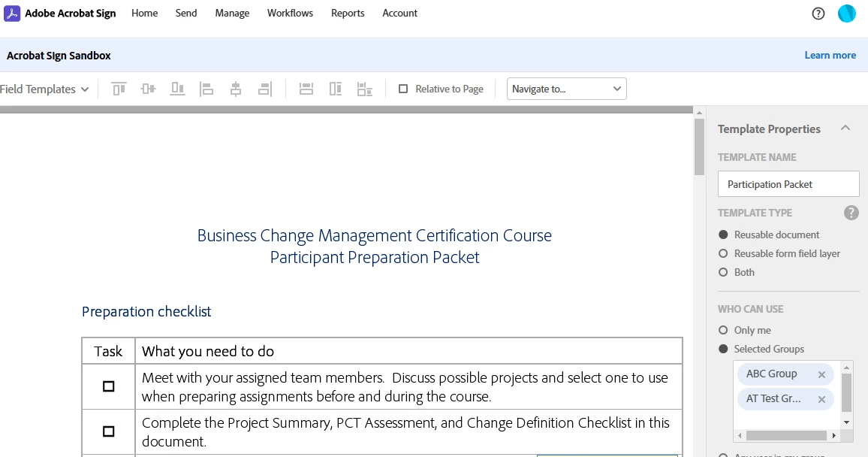
Task: Click the match width icon
Action: [x=306, y=89]
